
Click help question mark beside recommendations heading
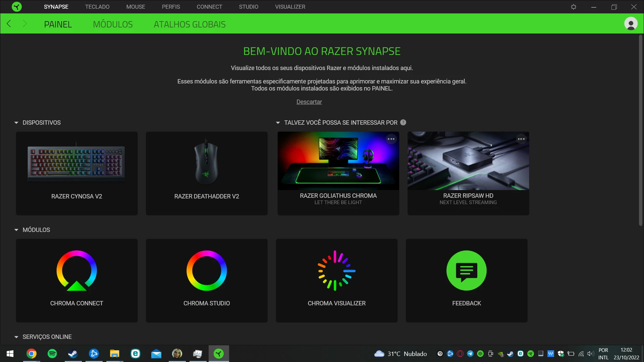coord(403,123)
